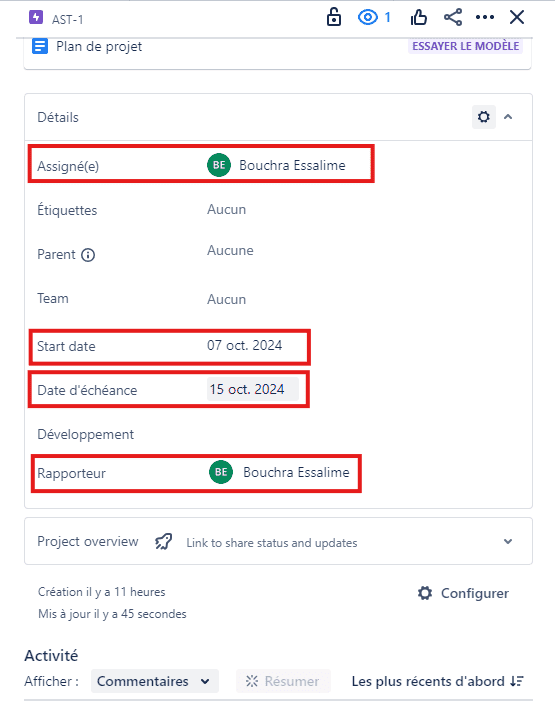Click the Start date value

point(245,345)
